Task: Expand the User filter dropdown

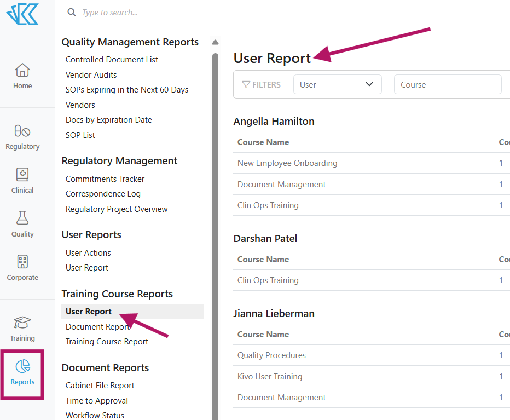Action: point(337,84)
